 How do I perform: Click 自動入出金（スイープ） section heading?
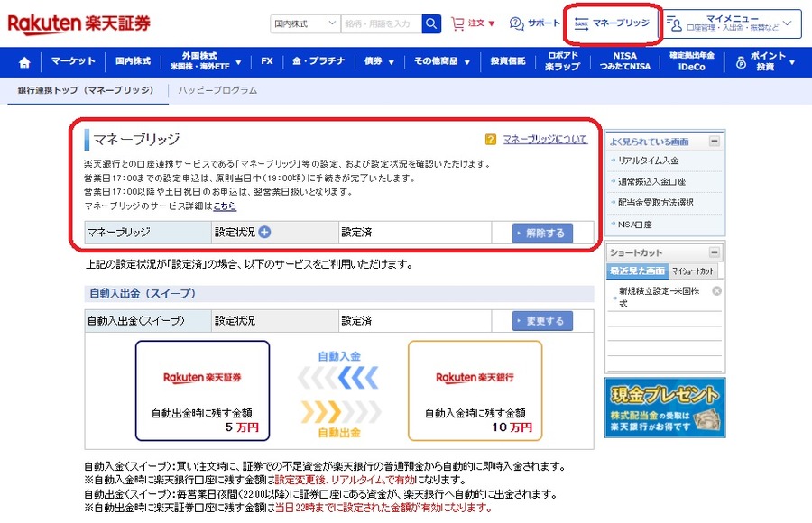point(143,294)
